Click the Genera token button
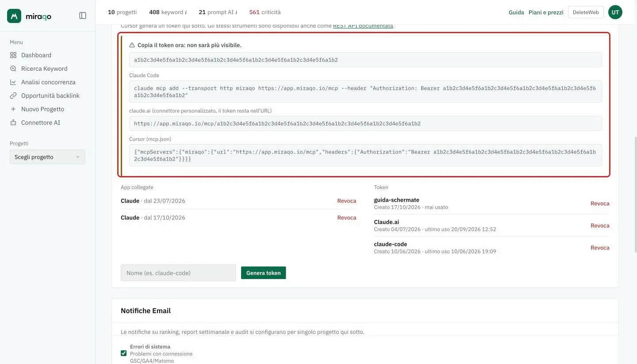Screen dimensions: 637x364 click(x=264, y=273)
